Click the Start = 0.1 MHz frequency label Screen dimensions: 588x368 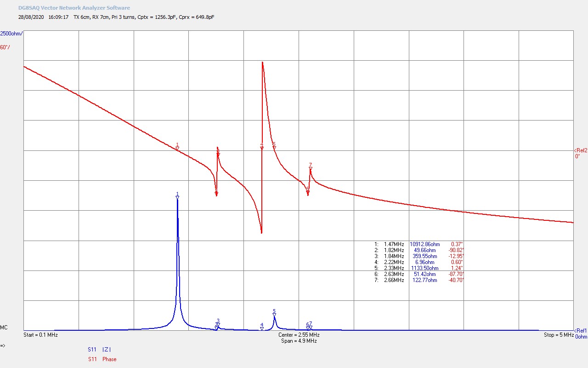(40, 335)
